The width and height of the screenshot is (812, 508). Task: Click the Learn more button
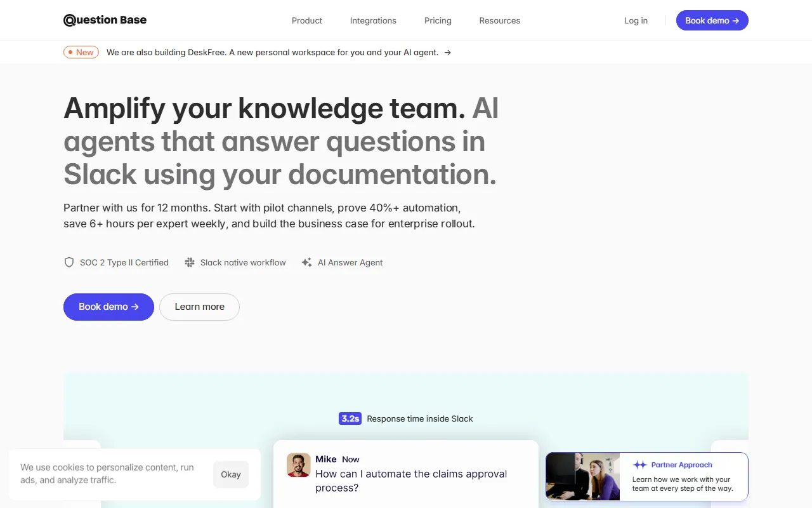click(199, 307)
